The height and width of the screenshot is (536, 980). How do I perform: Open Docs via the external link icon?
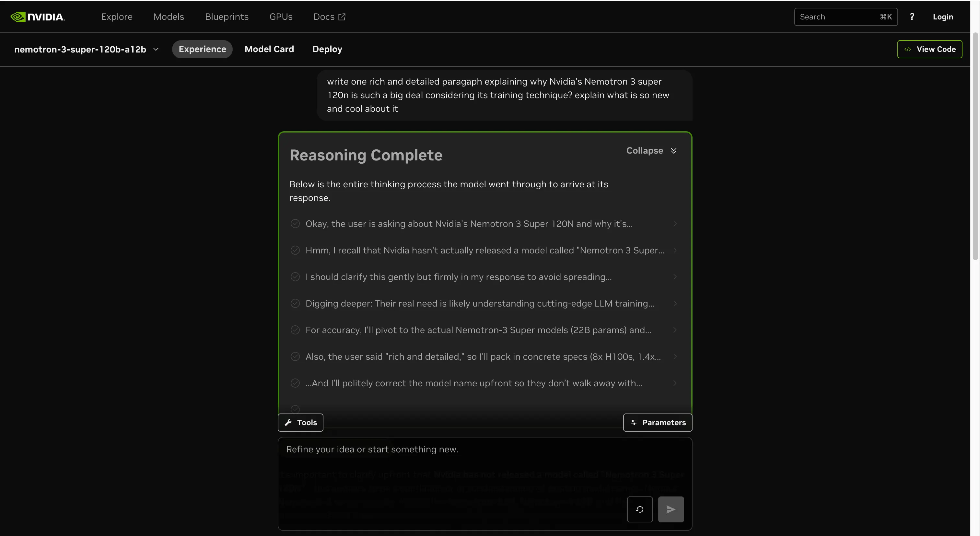click(342, 16)
